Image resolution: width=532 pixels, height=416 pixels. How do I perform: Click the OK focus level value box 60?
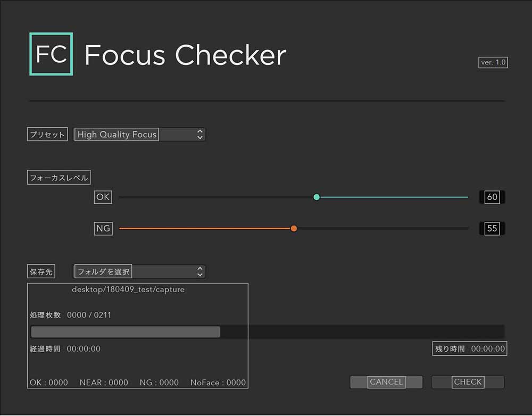492,197
